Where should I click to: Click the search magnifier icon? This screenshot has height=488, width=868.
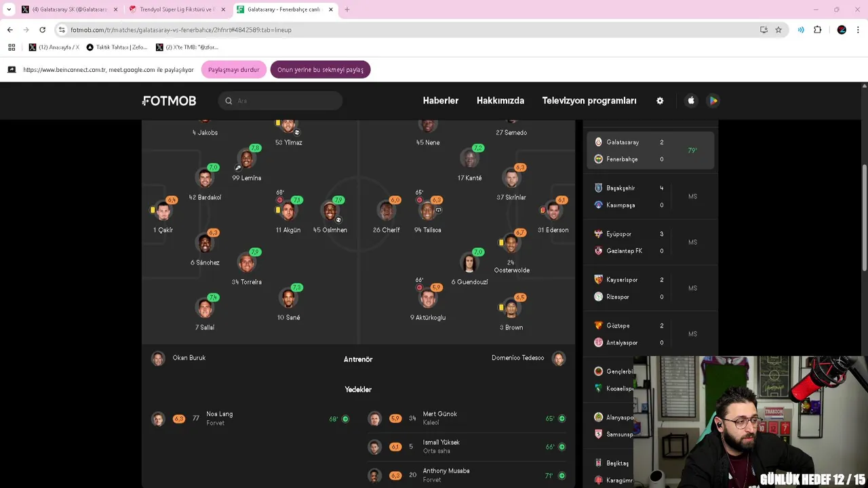point(229,101)
